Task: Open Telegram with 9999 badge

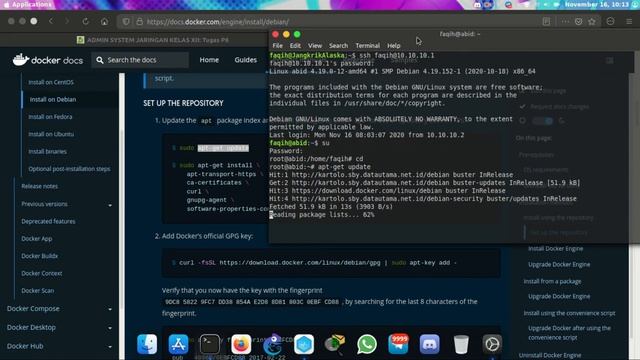Action: click(x=398, y=344)
